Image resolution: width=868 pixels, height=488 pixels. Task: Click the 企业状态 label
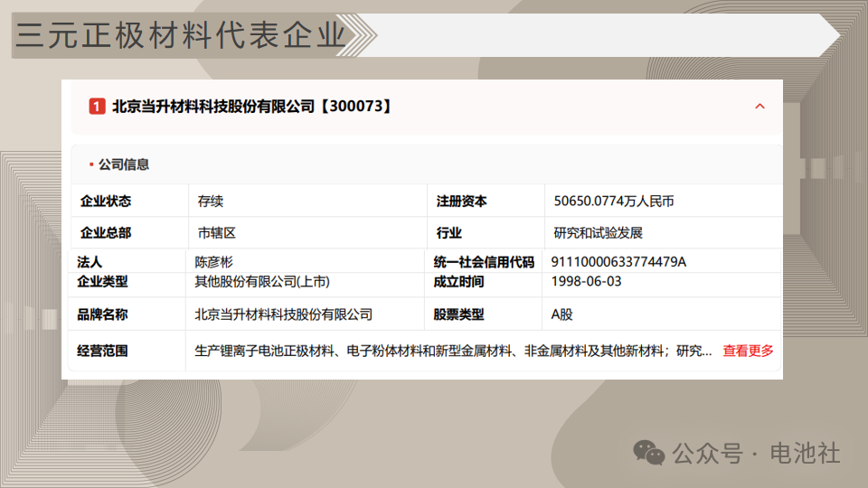pos(106,201)
